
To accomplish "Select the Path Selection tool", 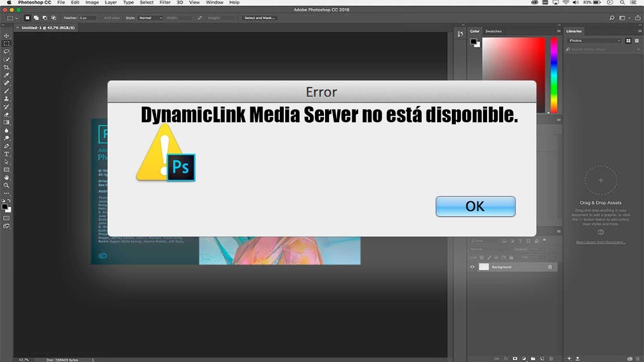I will (7, 162).
